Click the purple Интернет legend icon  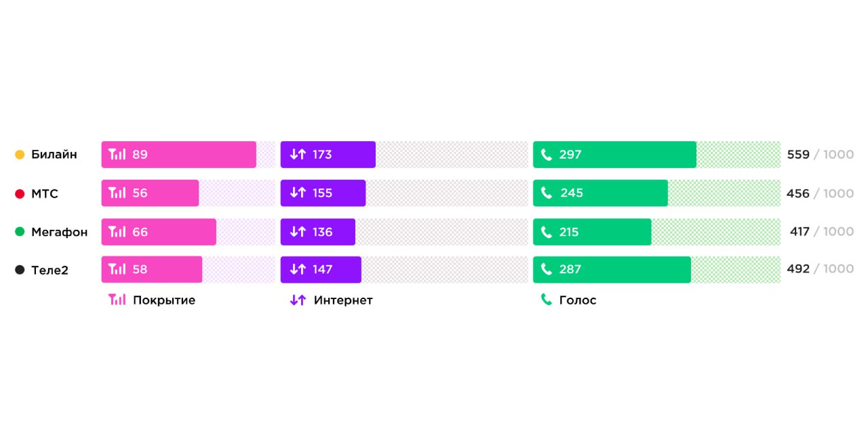[x=298, y=300]
